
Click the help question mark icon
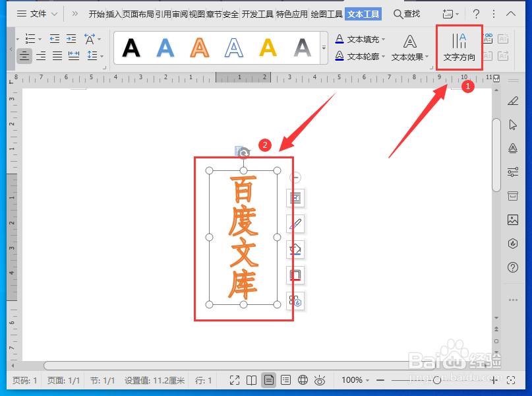click(476, 14)
